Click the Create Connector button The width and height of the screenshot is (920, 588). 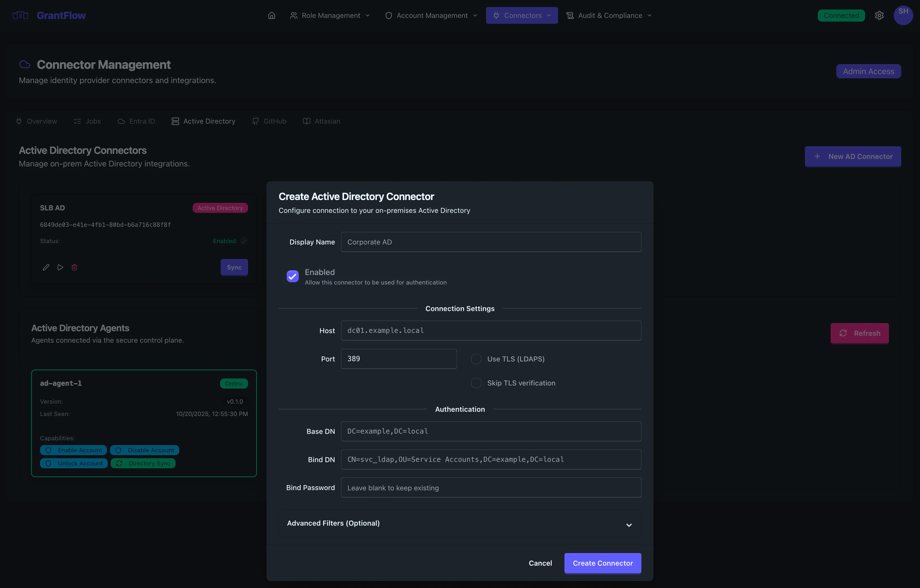603,563
